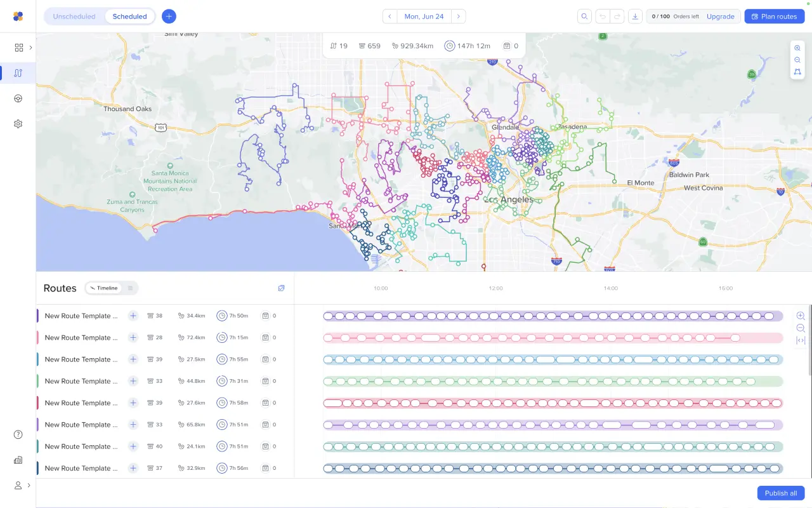Click the Plan routes button
This screenshot has height=508, width=812.
775,17
